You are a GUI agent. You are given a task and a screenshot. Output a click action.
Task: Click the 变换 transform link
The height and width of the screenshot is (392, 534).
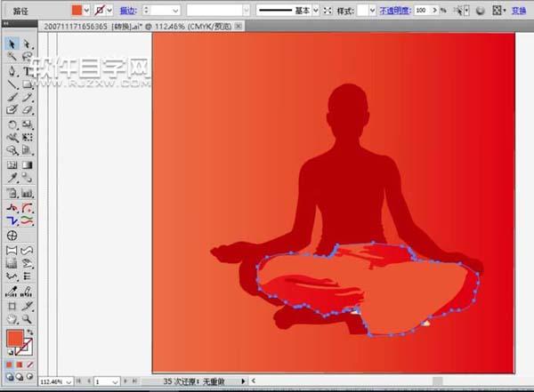[518, 11]
